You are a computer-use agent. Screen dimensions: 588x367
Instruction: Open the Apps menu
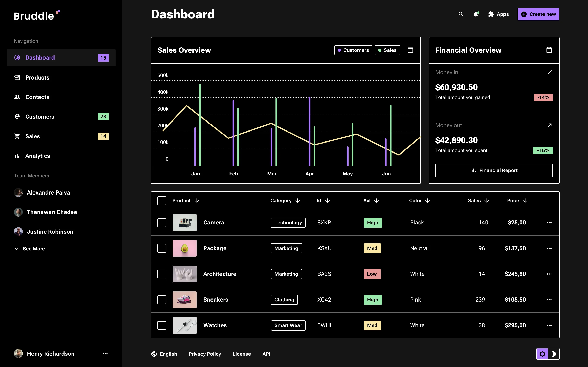pyautogui.click(x=498, y=14)
